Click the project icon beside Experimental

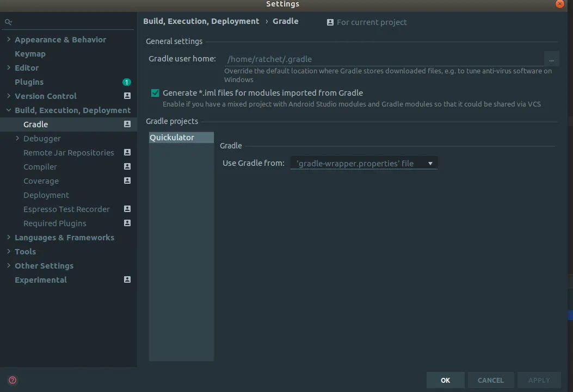(x=127, y=280)
